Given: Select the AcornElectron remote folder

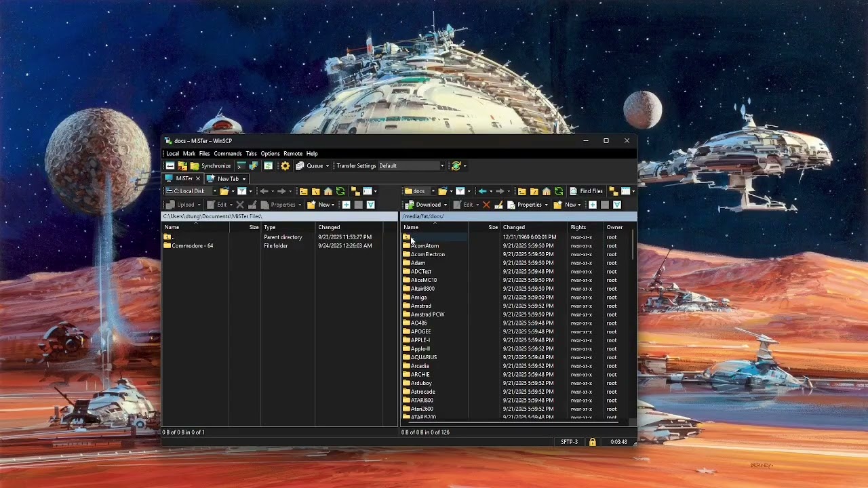Looking at the screenshot, I should 427,255.
